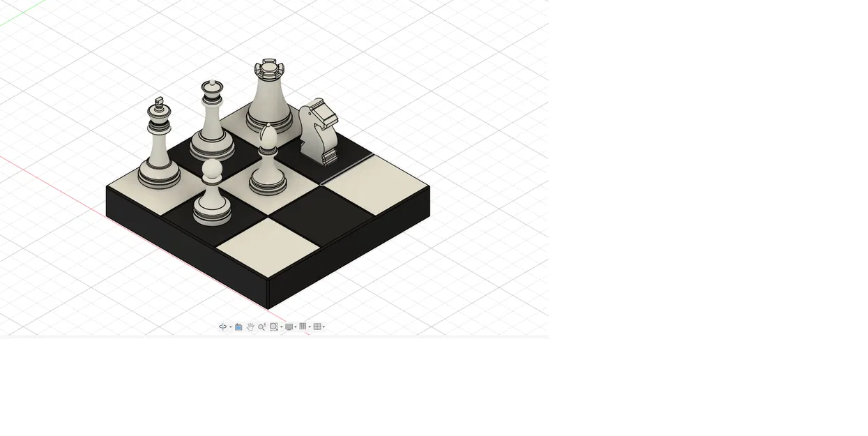Image resolution: width=868 pixels, height=436 pixels.
Task: Activate the Look At tool
Action: [238, 326]
